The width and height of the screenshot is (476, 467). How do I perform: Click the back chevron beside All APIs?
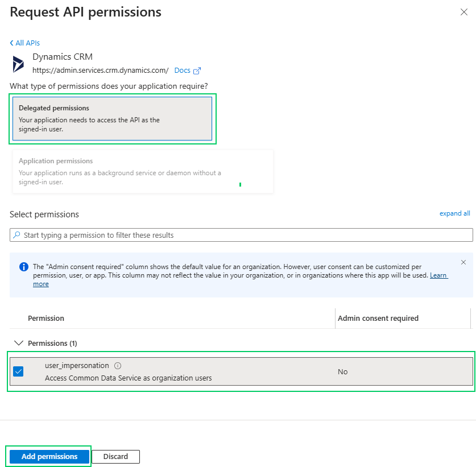12,43
